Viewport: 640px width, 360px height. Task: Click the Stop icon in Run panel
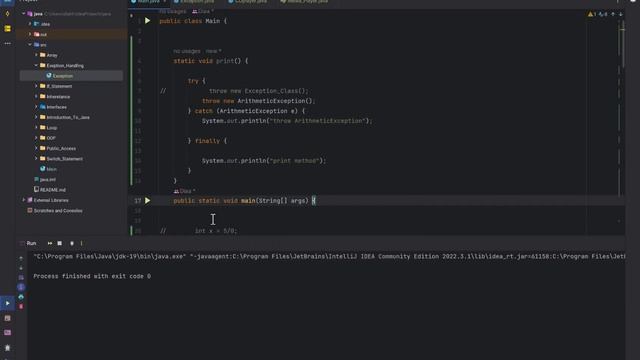[60, 243]
